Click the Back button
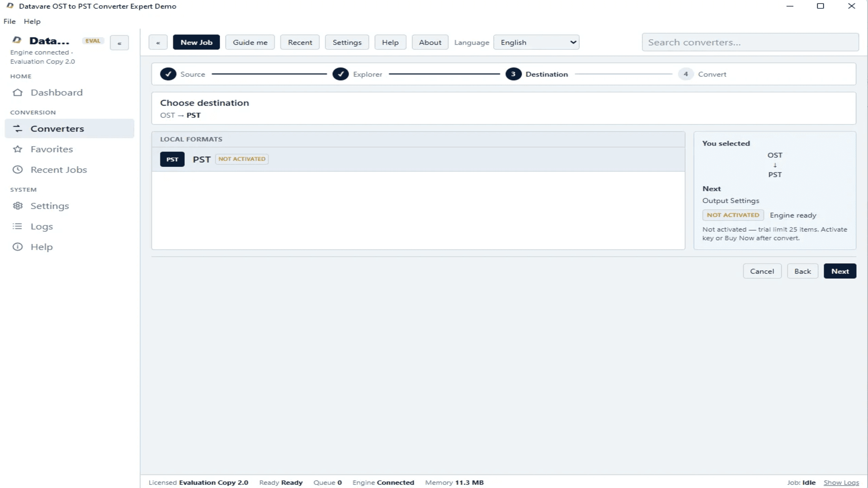 [802, 271]
